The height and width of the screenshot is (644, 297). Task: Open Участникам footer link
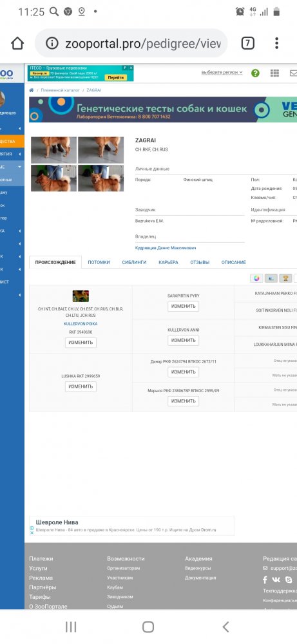[120, 578]
